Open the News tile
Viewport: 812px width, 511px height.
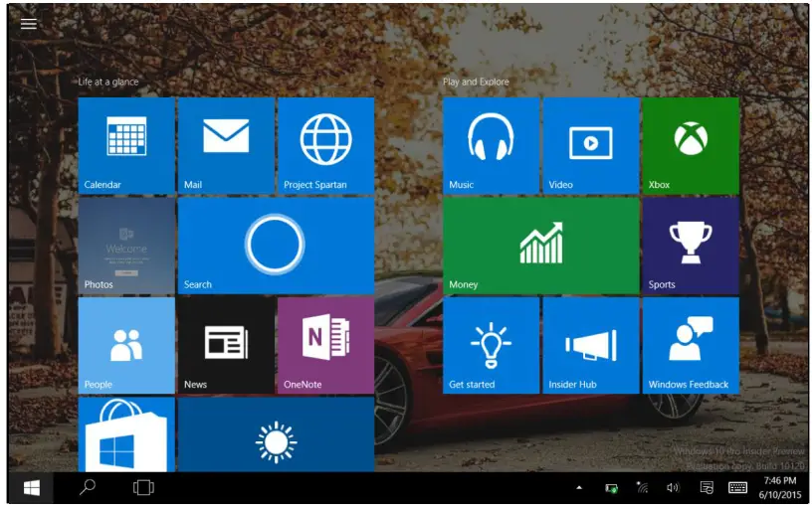tap(226, 346)
